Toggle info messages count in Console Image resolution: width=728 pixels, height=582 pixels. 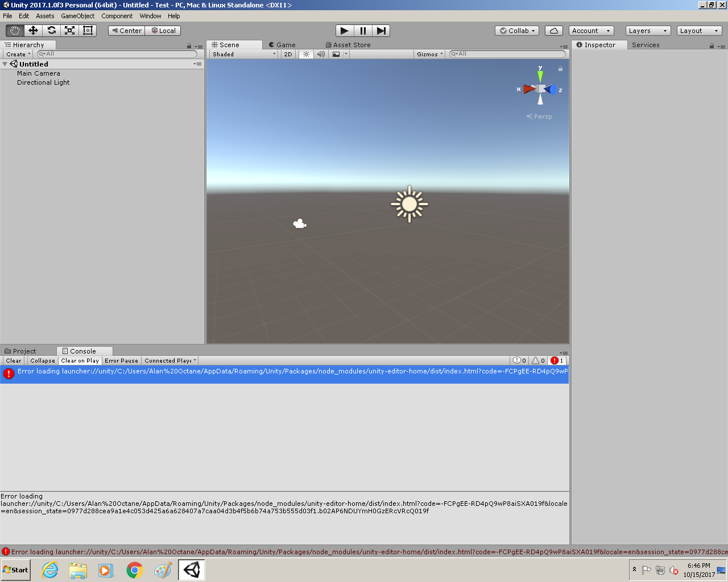pos(519,360)
